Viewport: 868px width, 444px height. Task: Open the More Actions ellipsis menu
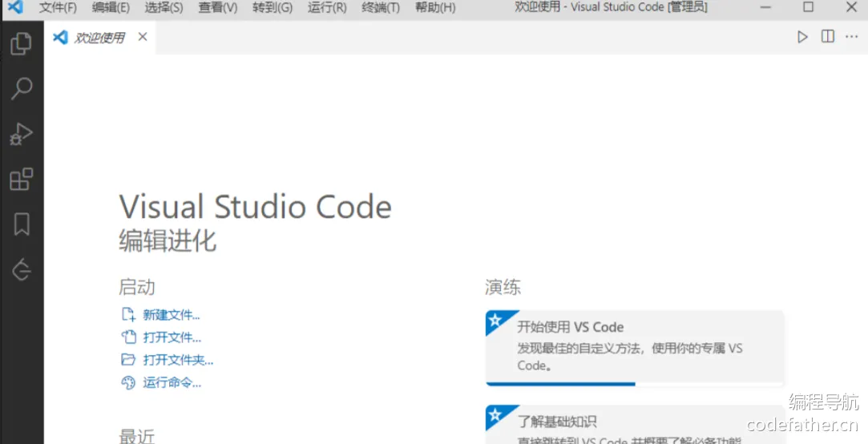click(x=851, y=37)
